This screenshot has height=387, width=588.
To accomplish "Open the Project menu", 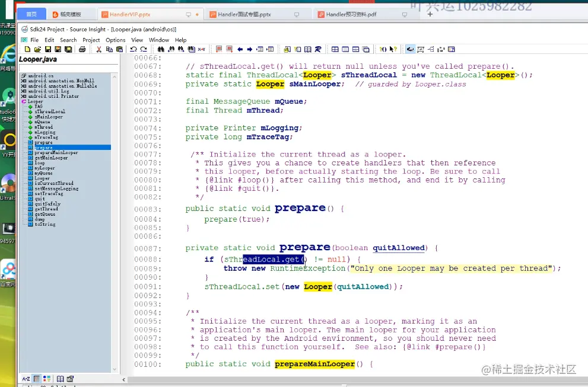I will pyautogui.click(x=91, y=40).
